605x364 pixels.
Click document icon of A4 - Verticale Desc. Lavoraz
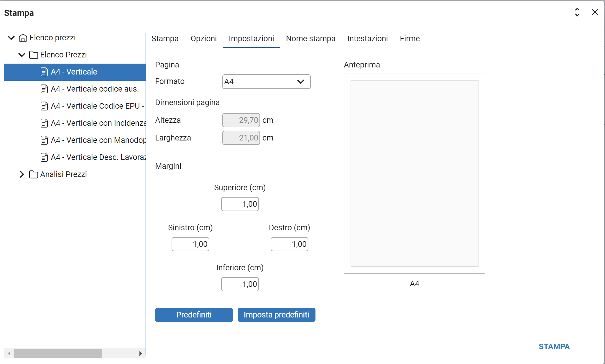(44, 157)
